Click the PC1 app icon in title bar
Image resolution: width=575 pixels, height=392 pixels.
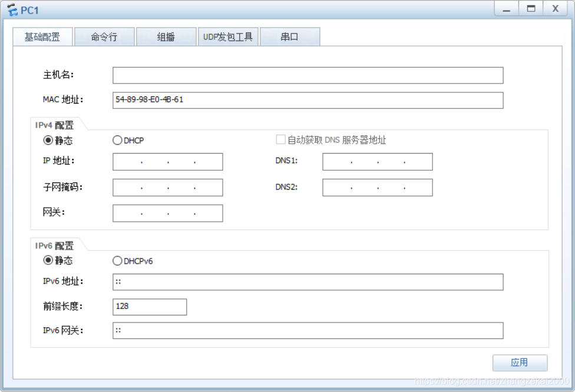coord(12,9)
